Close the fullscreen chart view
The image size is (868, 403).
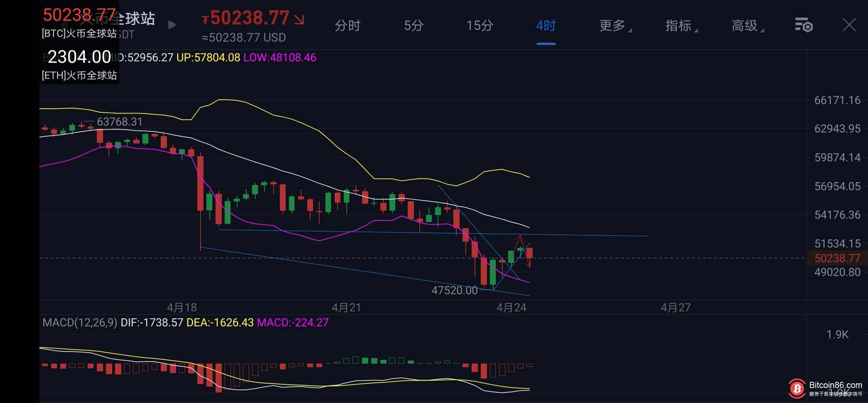click(849, 25)
